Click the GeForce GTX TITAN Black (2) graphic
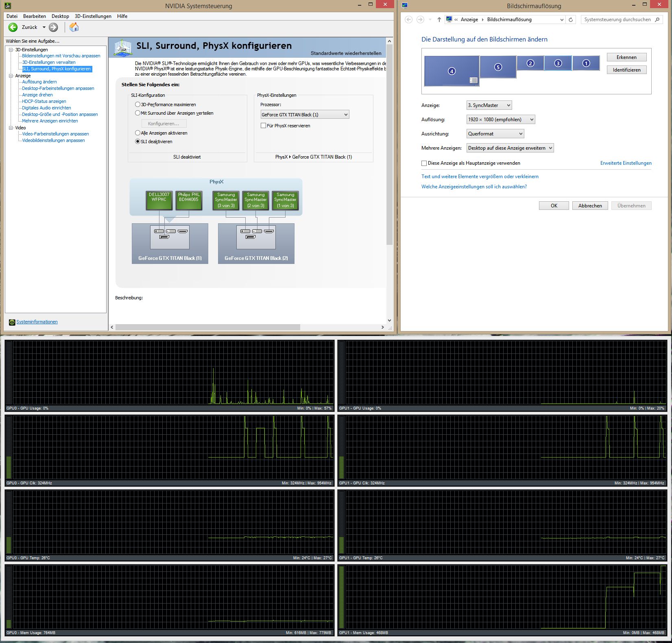Image resolution: width=672 pixels, height=643 pixels. tap(256, 243)
